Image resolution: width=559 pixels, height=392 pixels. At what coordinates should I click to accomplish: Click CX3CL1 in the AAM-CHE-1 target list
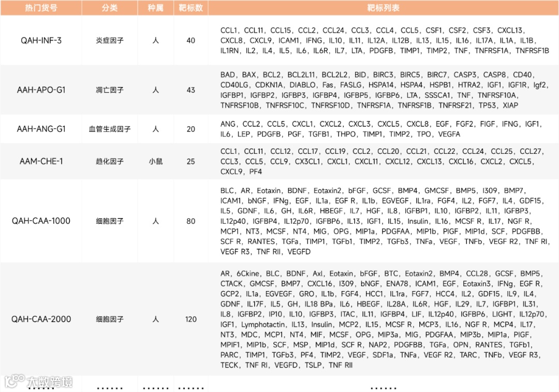[x=307, y=161]
